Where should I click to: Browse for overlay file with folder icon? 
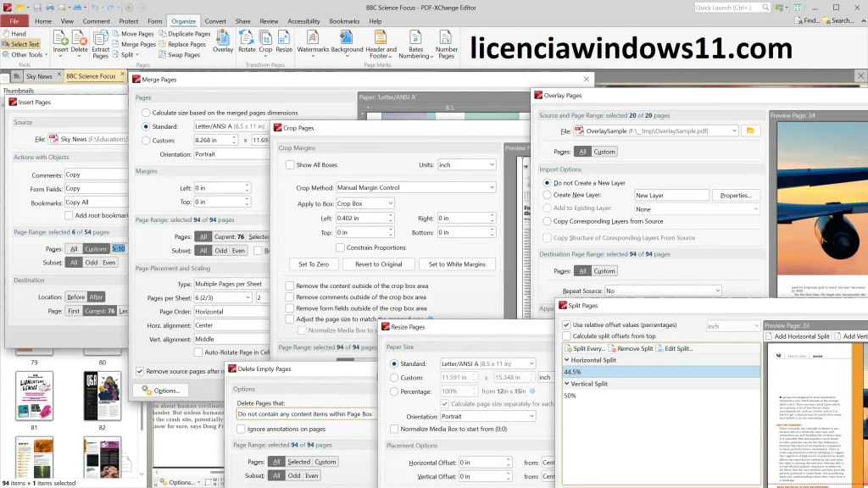pyautogui.click(x=750, y=131)
